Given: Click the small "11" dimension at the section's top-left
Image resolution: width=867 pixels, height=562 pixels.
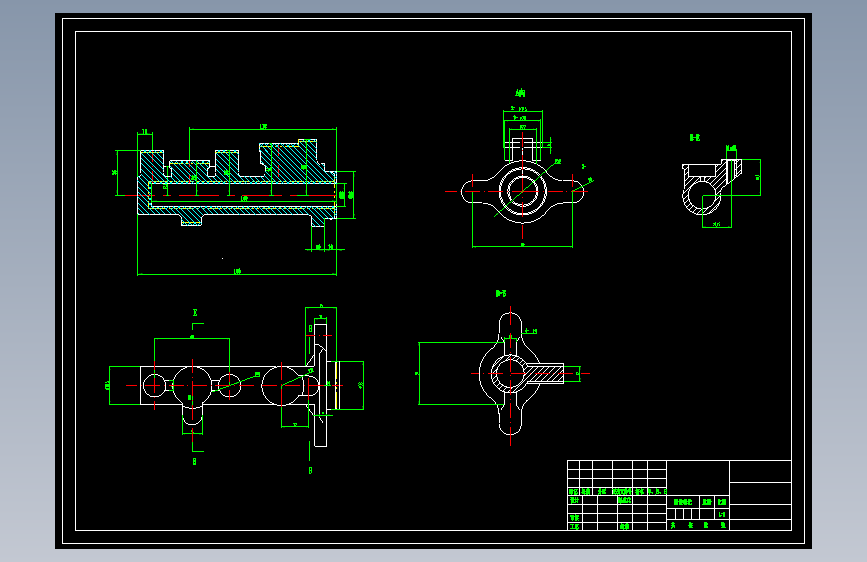Looking at the screenshot, I should click(x=145, y=132).
